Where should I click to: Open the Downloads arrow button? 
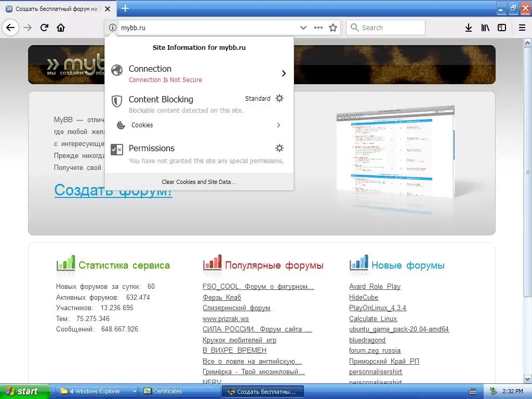click(469, 28)
